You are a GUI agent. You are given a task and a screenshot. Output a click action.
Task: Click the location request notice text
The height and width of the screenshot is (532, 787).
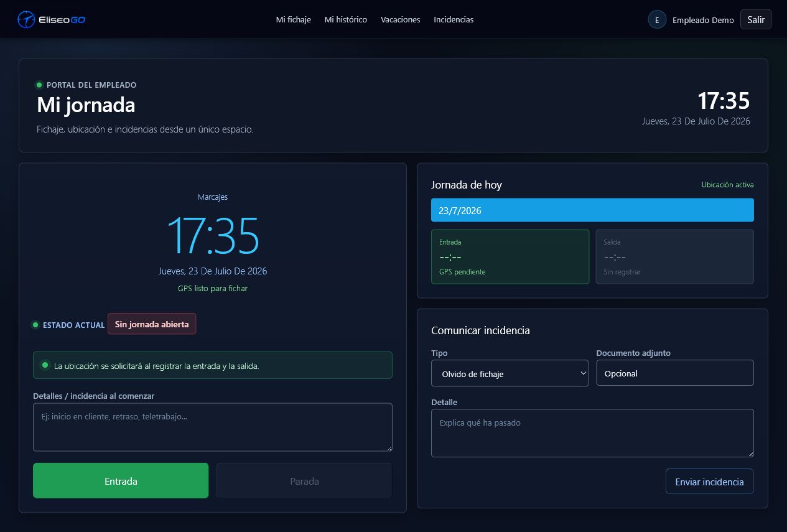[157, 366]
